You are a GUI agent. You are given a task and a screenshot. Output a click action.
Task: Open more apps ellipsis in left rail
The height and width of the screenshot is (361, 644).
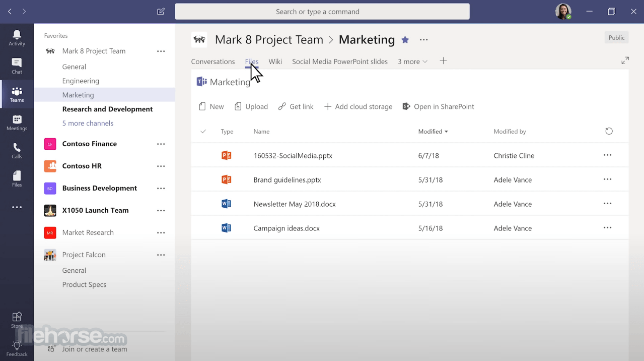(x=17, y=207)
